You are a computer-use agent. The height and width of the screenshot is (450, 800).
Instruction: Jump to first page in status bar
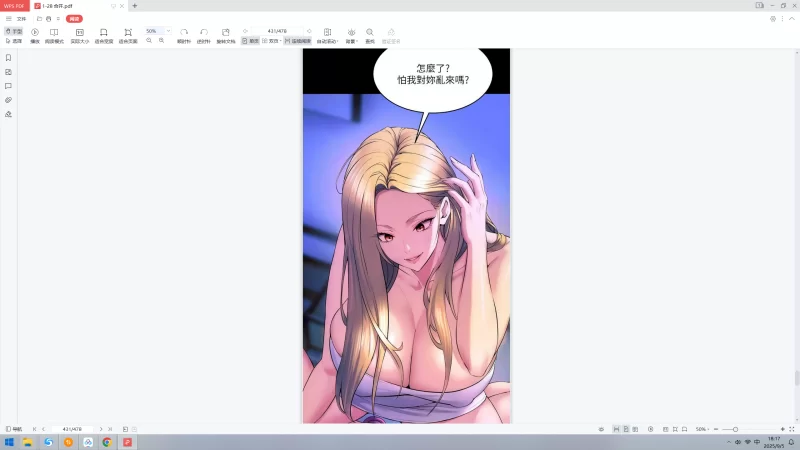[x=35, y=429]
